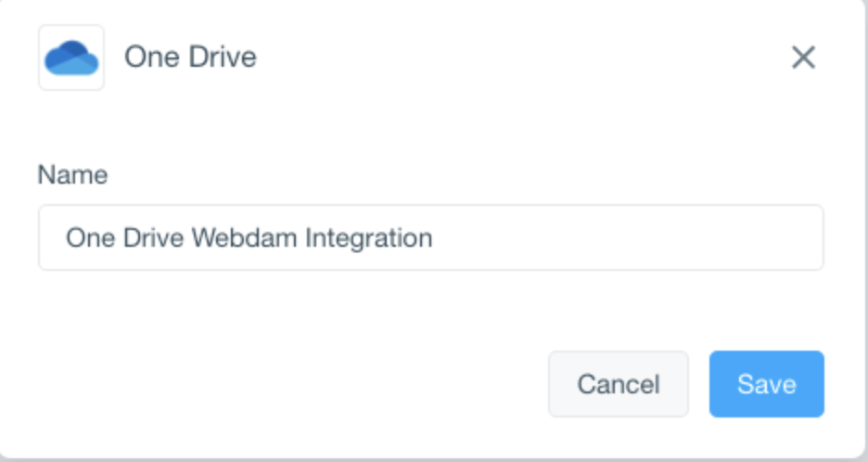The height and width of the screenshot is (462, 868).
Task: Click the word 'One' starting the Name field
Action: pyautogui.click(x=90, y=238)
